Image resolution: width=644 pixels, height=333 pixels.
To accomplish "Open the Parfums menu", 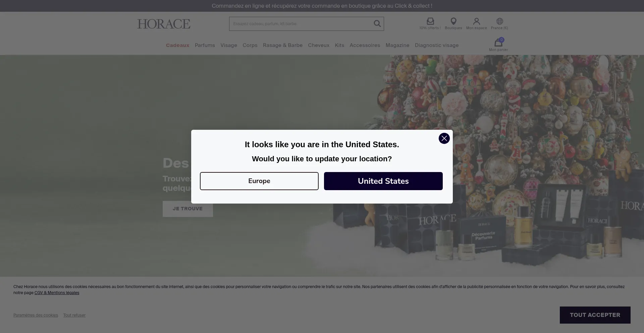I will pos(205,45).
